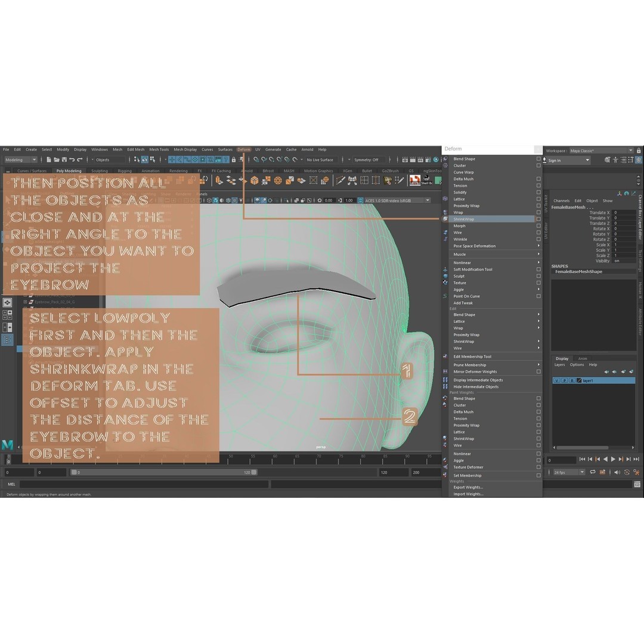Viewport: 644px width, 644px height.
Task: Switch to the Sculpting shelf tab
Action: [100, 171]
